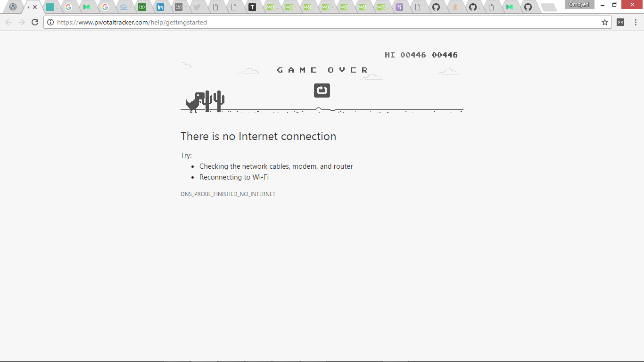The height and width of the screenshot is (362, 644).
Task: Click the pivotaltracker.com URL in the address bar
Action: click(132, 22)
